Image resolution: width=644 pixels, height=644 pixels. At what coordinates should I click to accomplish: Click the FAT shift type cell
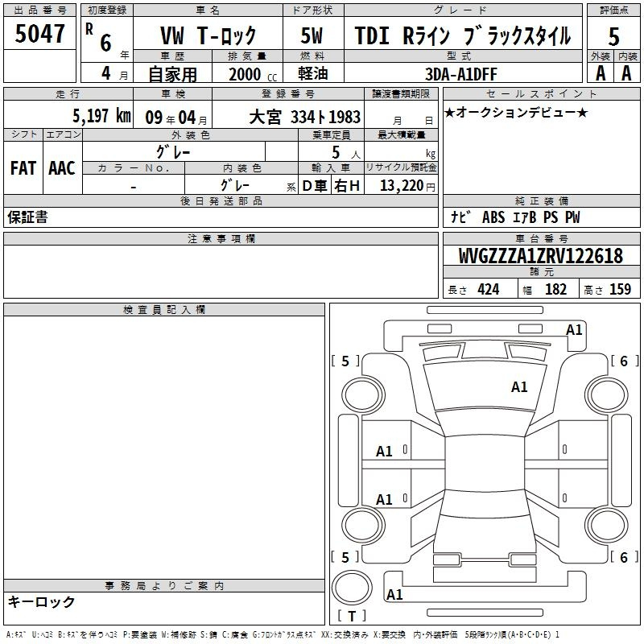23,167
